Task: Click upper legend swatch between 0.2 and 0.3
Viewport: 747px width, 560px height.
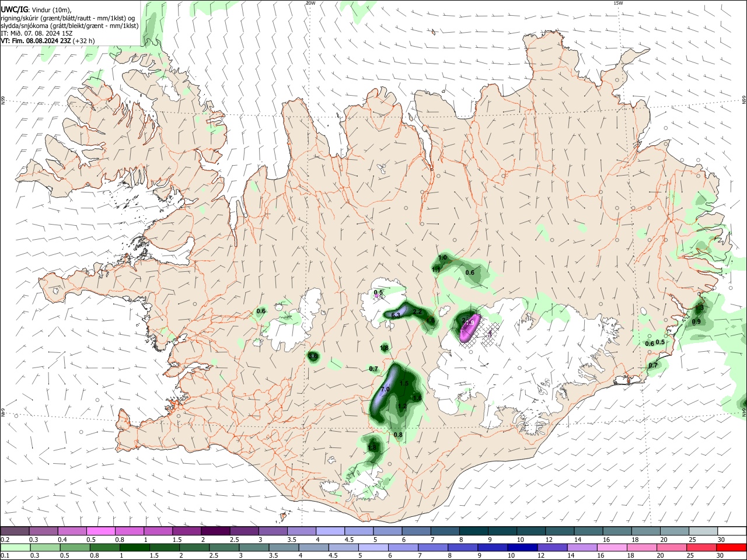Action: click(x=15, y=531)
